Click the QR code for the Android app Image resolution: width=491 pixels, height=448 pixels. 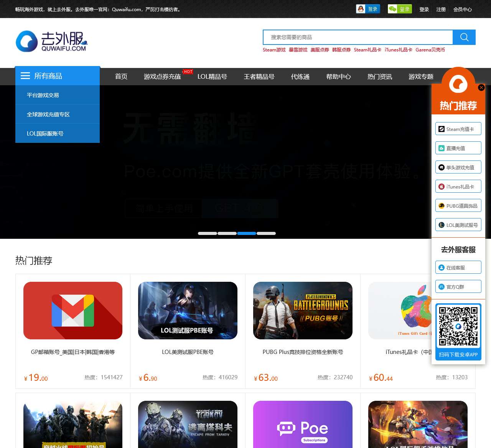[458, 326]
